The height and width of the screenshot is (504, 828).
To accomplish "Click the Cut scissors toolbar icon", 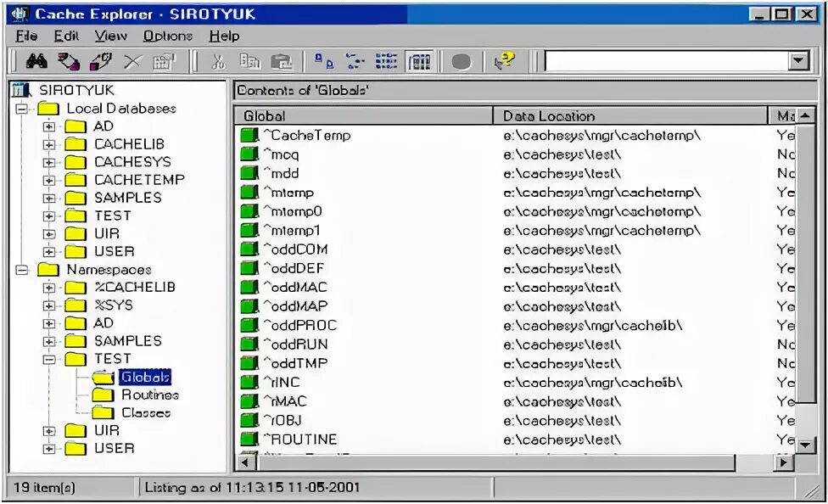I will pyautogui.click(x=217, y=61).
